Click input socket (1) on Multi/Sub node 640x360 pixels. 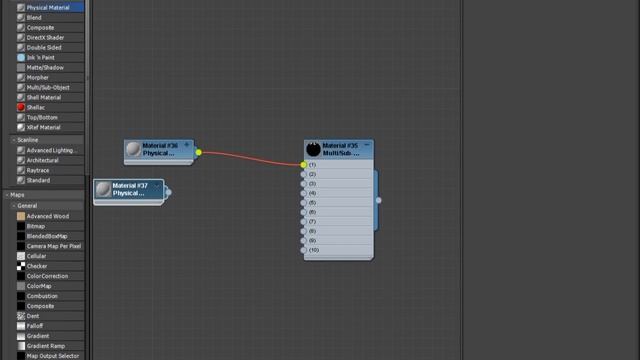[x=303, y=165]
